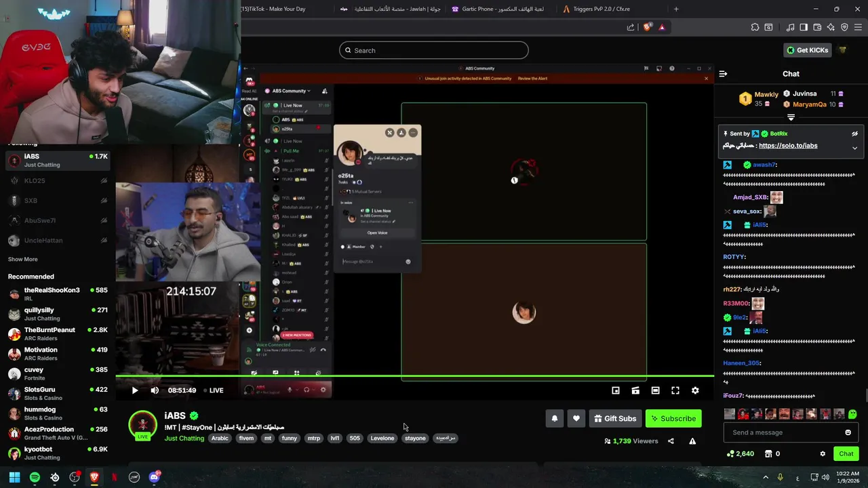Open browser Extensions puzzle icon

755,27
